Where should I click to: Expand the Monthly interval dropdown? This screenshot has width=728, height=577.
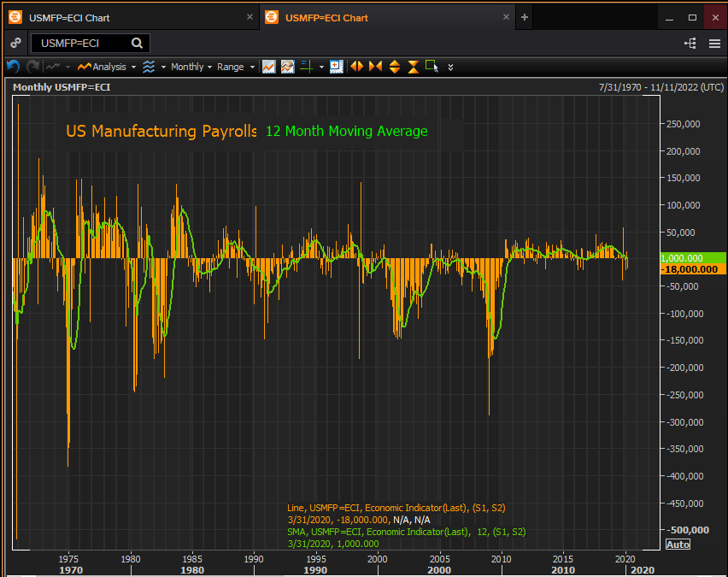[187, 67]
